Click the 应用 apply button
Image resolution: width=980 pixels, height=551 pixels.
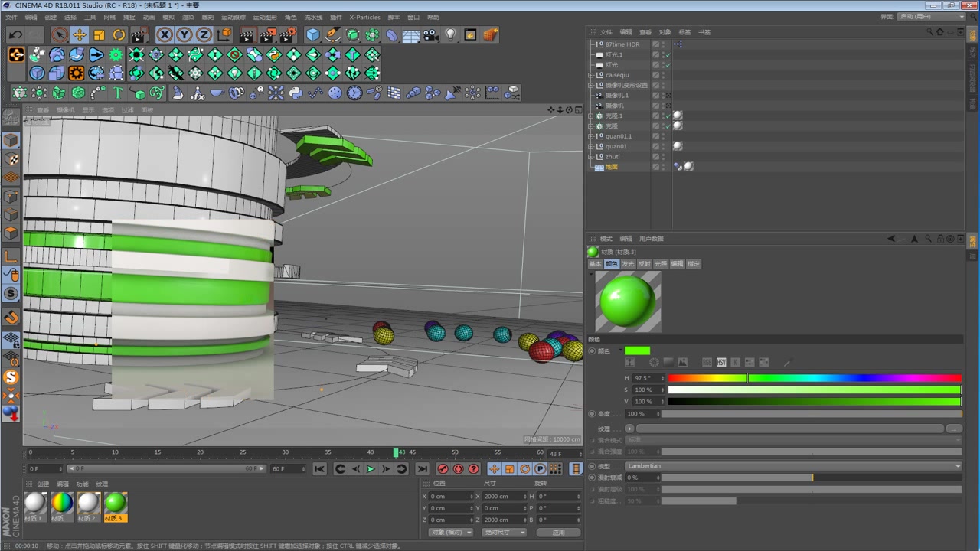(558, 532)
